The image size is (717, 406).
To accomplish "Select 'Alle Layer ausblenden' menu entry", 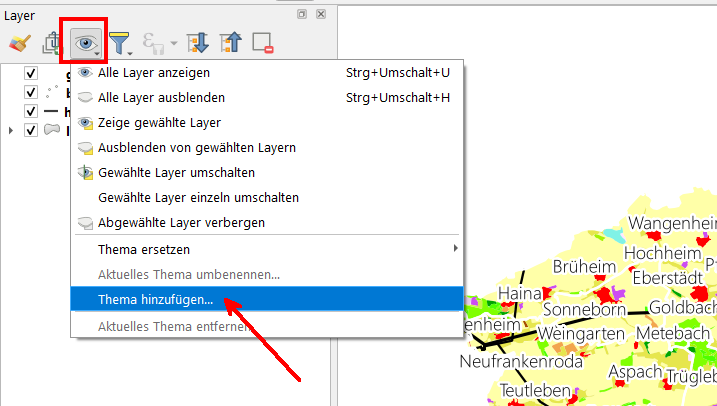I will (267, 98).
